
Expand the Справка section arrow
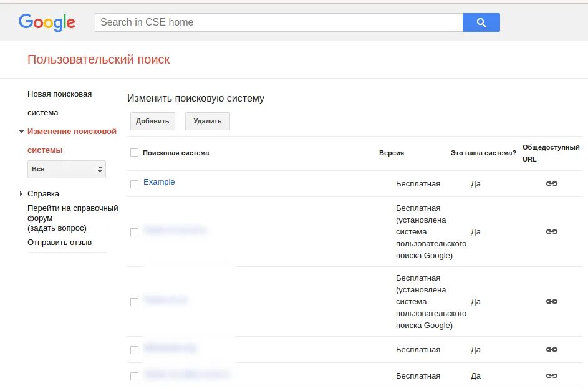pos(22,194)
